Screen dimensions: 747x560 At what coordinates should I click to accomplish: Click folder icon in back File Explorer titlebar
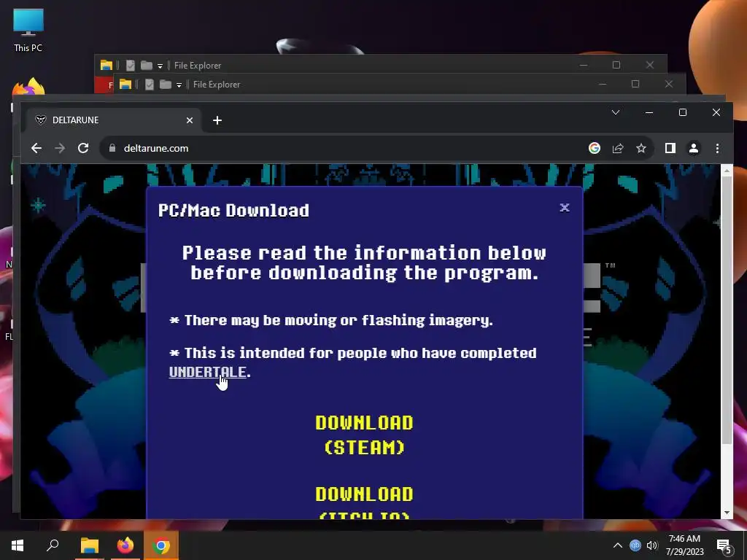tap(107, 65)
